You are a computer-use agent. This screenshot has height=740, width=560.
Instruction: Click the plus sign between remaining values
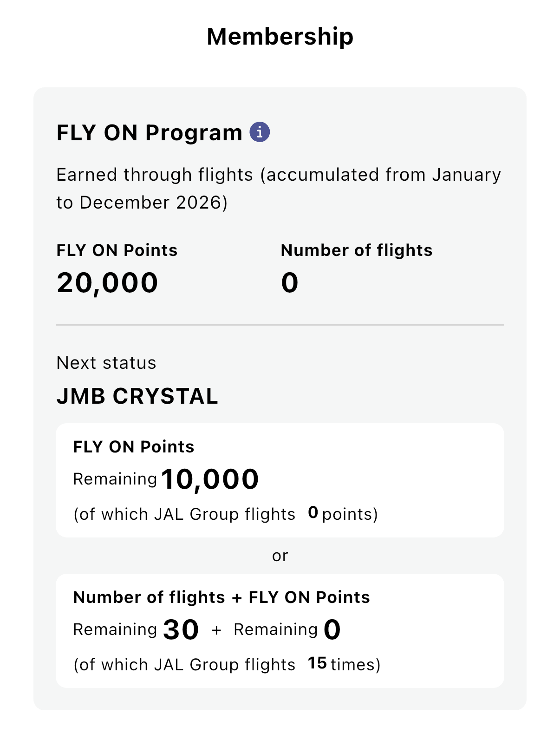(216, 630)
